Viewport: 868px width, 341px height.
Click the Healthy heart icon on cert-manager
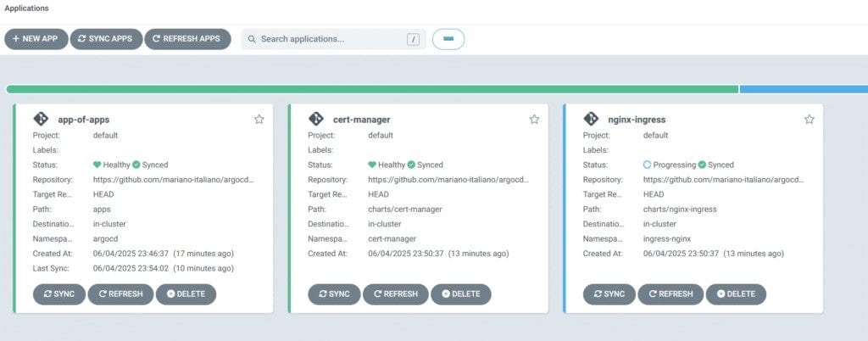372,165
